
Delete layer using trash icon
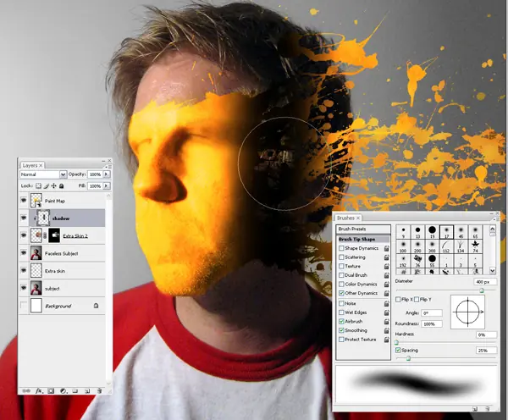click(x=99, y=391)
